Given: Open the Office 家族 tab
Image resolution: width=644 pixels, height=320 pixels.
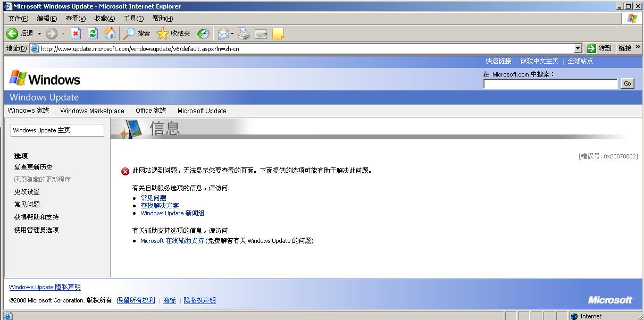Looking at the screenshot, I should 151,111.
